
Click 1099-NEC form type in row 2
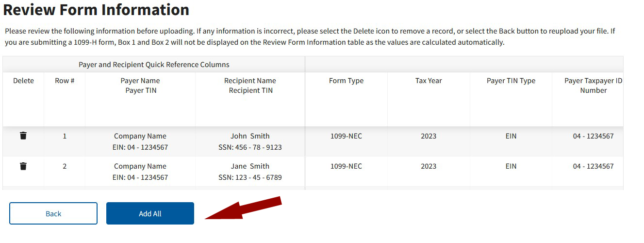click(x=346, y=166)
